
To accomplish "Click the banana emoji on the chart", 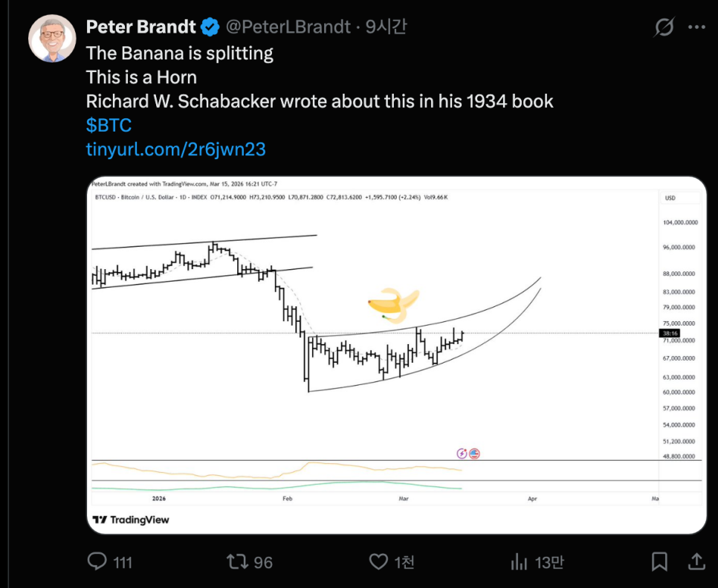I will click(392, 303).
